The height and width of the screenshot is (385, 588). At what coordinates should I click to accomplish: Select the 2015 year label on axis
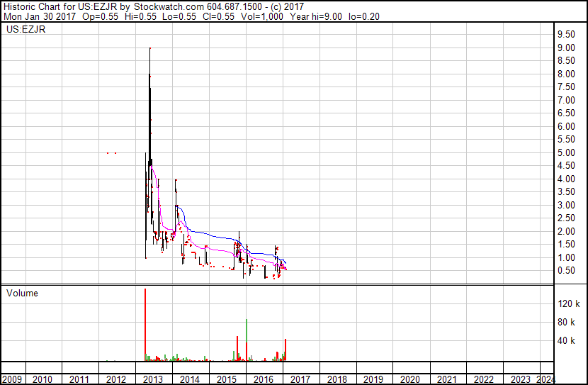pyautogui.click(x=227, y=379)
